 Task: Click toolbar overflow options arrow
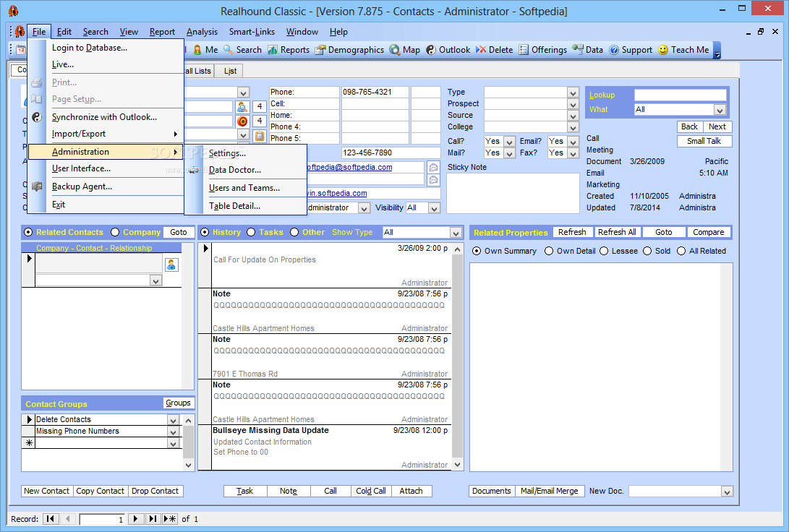(717, 51)
